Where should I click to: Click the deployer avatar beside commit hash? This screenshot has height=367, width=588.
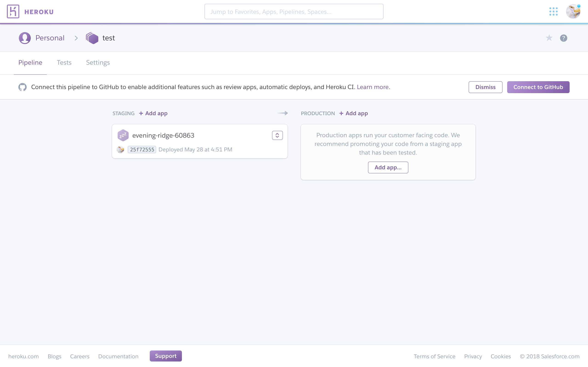pyautogui.click(x=121, y=150)
